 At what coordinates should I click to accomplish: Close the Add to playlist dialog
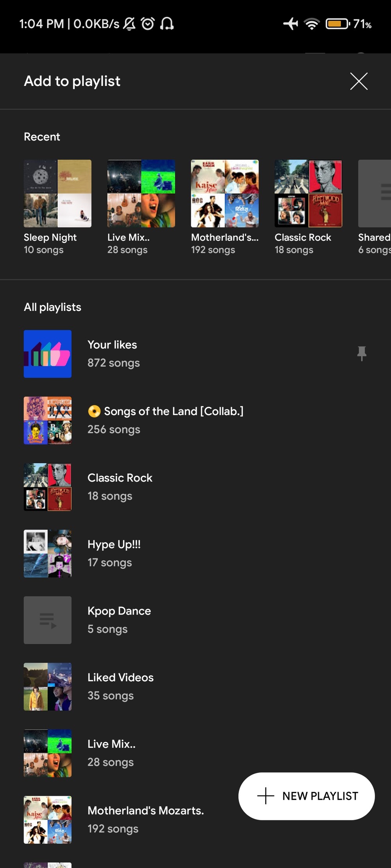coord(359,81)
